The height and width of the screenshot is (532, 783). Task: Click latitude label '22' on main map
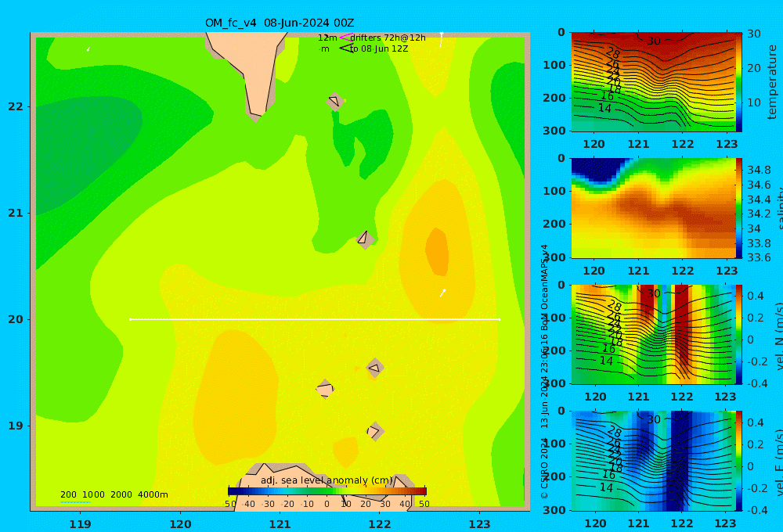coord(16,106)
